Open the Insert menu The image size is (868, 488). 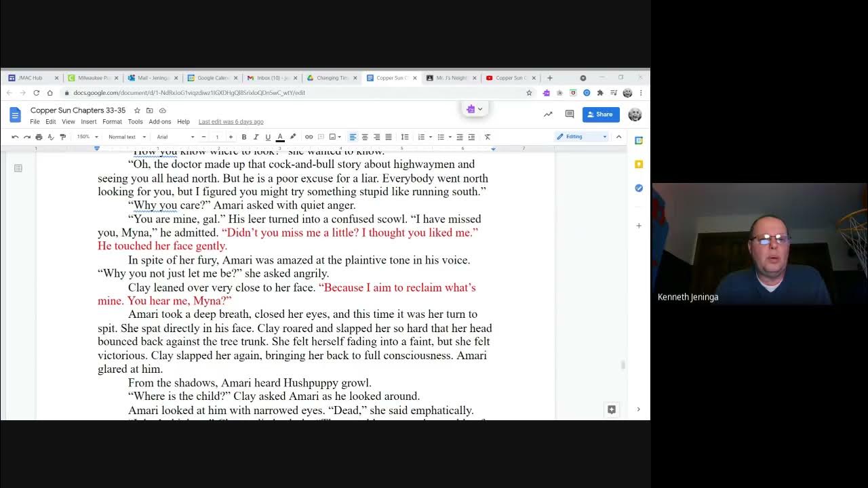(89, 122)
